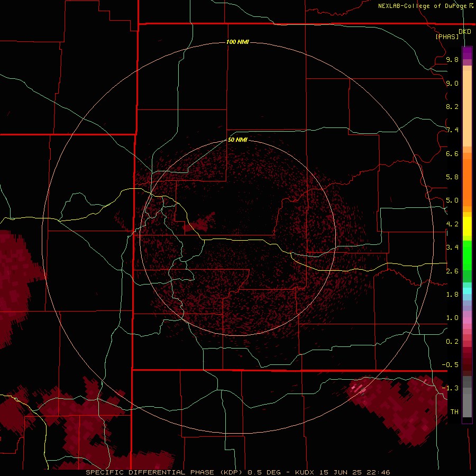Click the 100 NMI range ring label
This screenshot has height=476, width=476.
237,42
